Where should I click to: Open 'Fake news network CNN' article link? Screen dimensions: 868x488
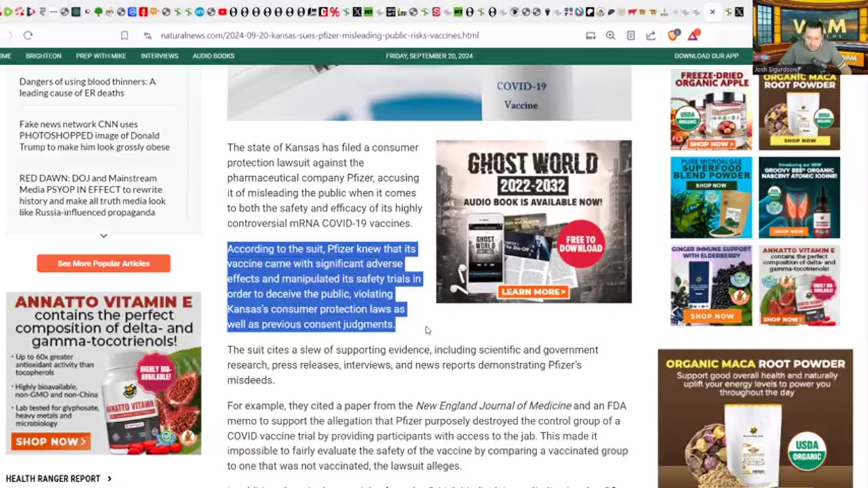(x=94, y=136)
